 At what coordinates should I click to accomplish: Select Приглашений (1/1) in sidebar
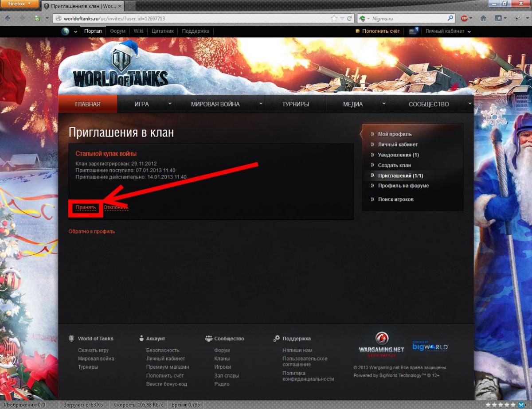[x=400, y=175]
